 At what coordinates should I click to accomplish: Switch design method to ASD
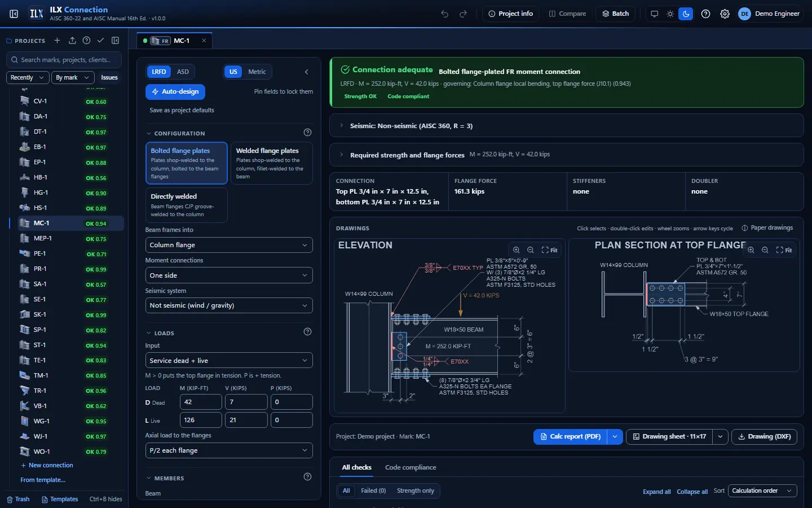183,72
